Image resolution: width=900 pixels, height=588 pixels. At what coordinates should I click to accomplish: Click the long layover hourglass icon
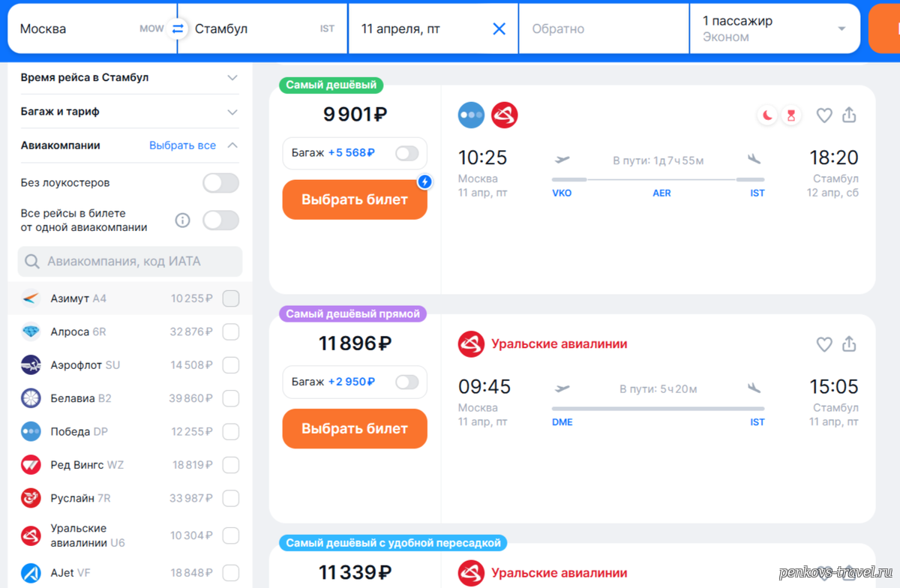tap(790, 115)
